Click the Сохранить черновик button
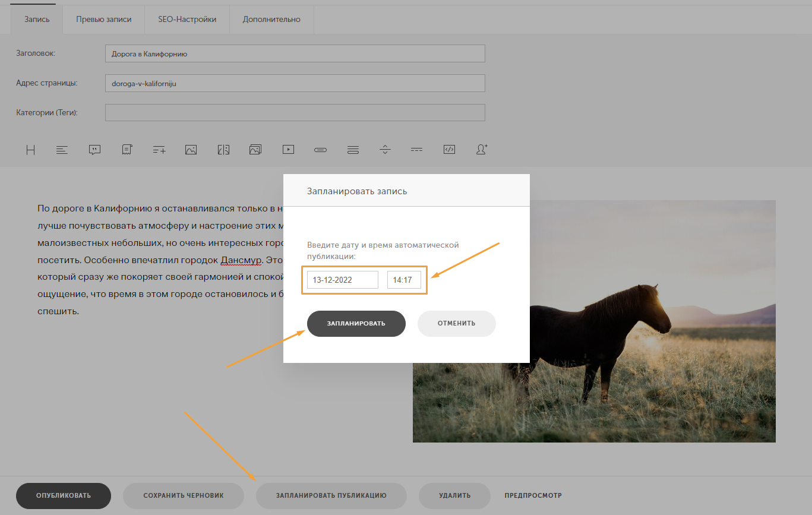 point(184,495)
